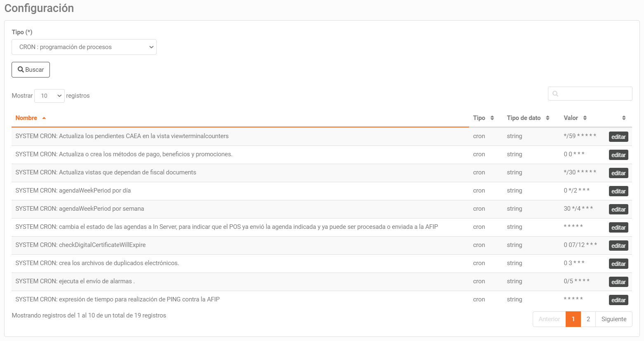Screen dimensions: 644x341
Task: Select the value '0 */2 * * *'
Action: click(577, 190)
